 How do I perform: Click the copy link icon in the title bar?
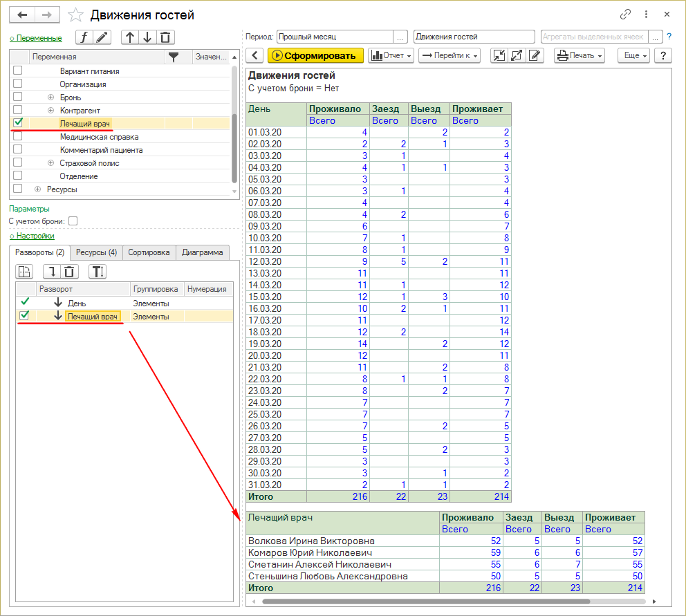pyautogui.click(x=626, y=14)
